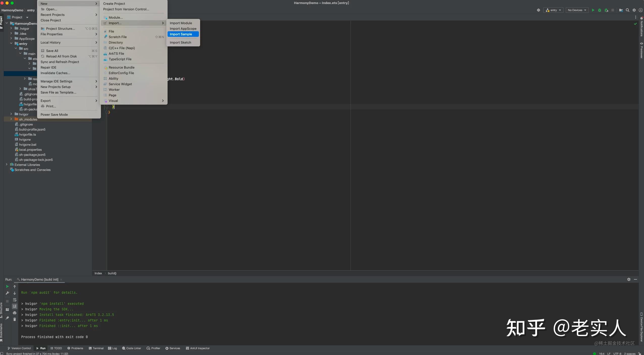Open the No Devices dropdown
The width and height of the screenshot is (644, 355).
click(x=577, y=10)
